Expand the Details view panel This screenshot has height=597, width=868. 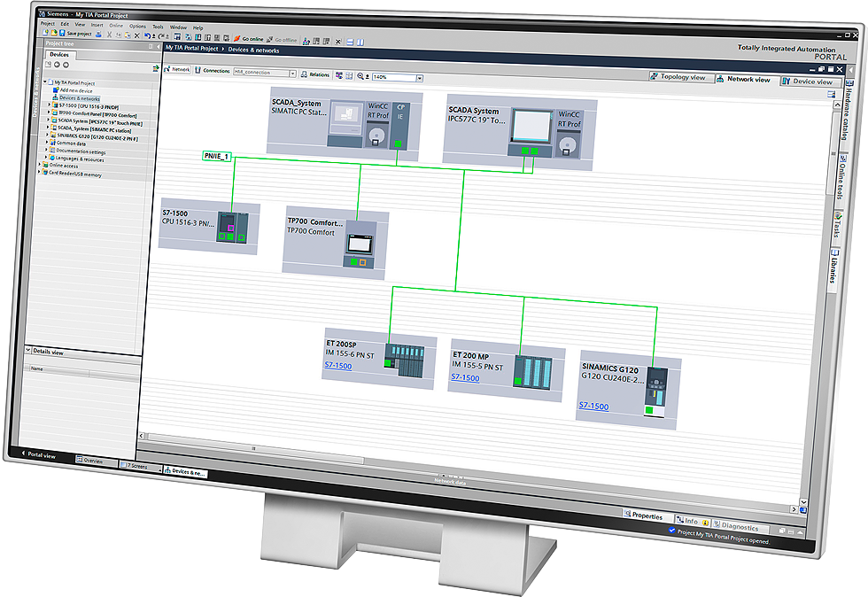[x=27, y=352]
